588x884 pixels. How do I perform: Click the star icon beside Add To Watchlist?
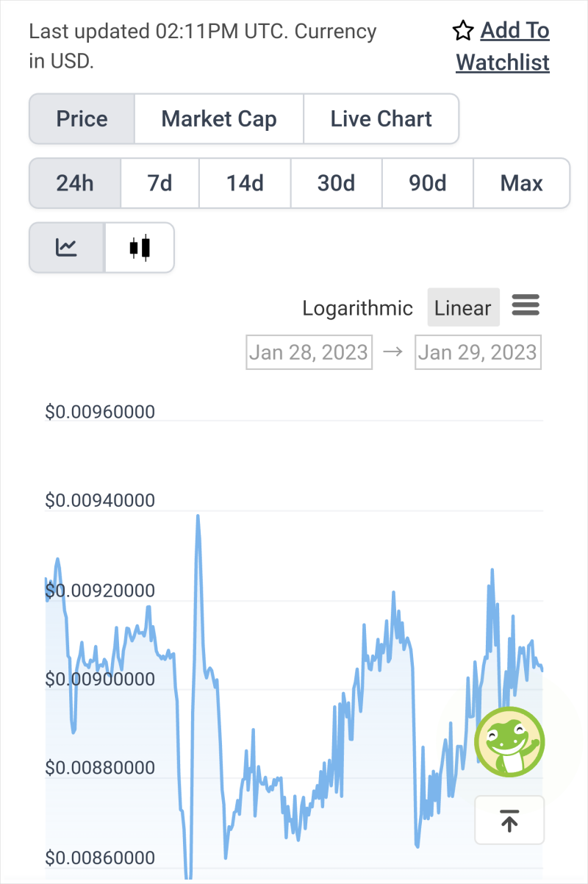463,31
